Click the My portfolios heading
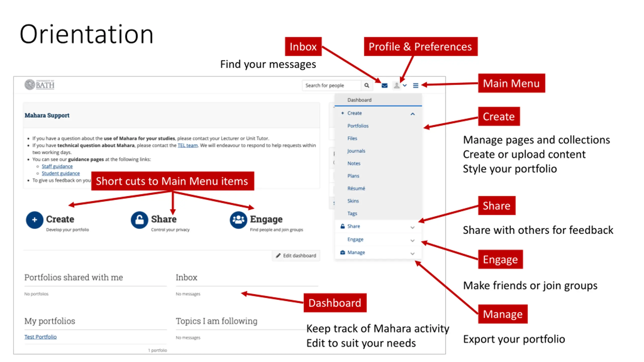The image size is (644, 362). (x=50, y=321)
